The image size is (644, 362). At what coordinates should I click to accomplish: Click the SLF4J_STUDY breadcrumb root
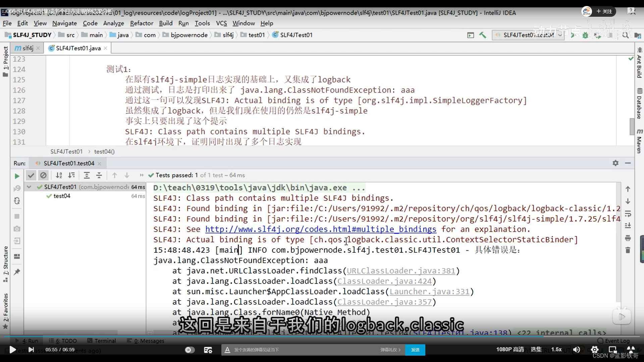pos(28,35)
